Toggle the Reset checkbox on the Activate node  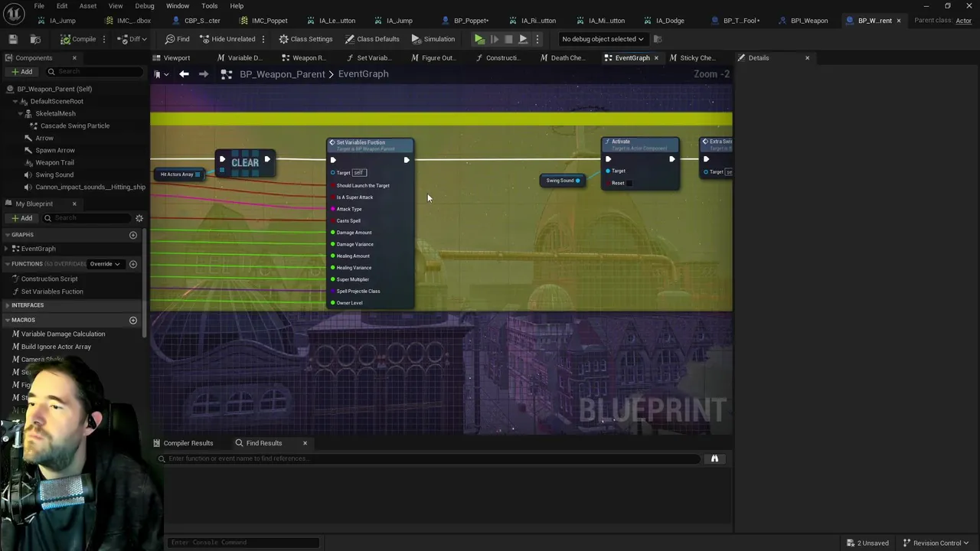pos(630,183)
